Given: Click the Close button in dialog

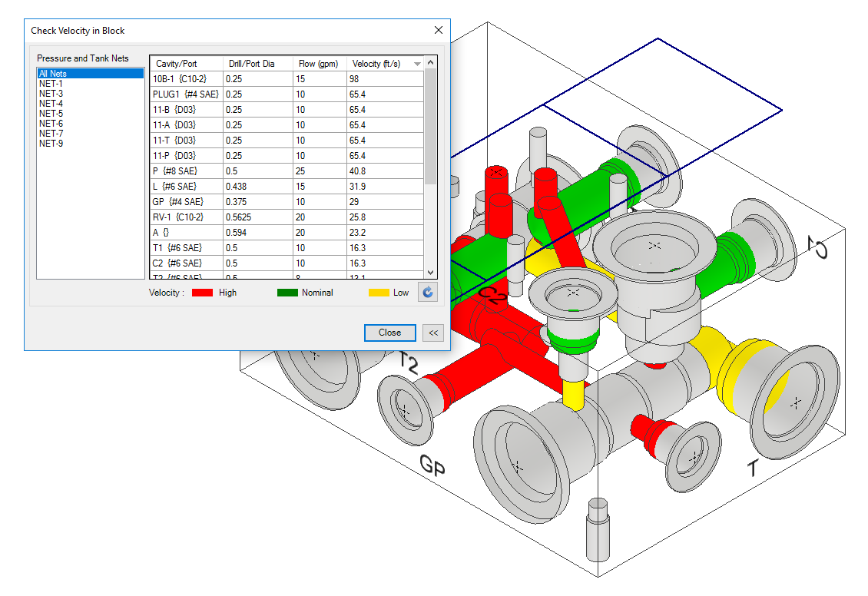Looking at the screenshot, I should tap(389, 333).
